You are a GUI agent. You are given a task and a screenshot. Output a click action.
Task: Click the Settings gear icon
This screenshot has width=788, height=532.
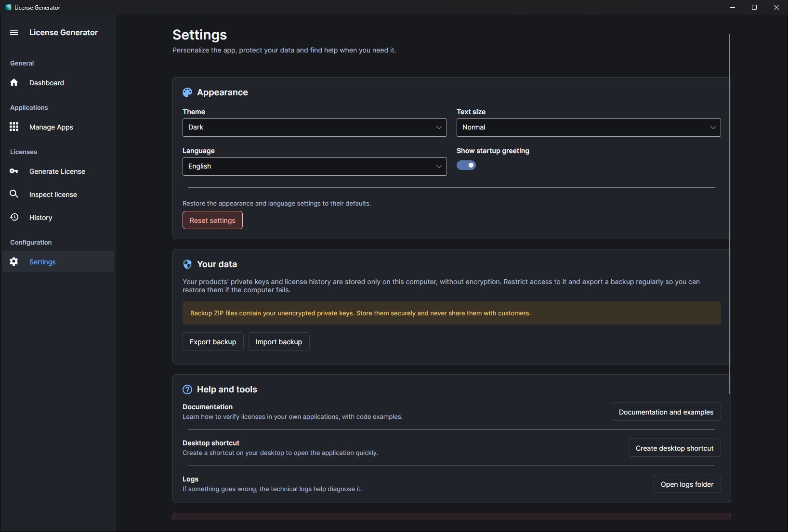coord(14,261)
